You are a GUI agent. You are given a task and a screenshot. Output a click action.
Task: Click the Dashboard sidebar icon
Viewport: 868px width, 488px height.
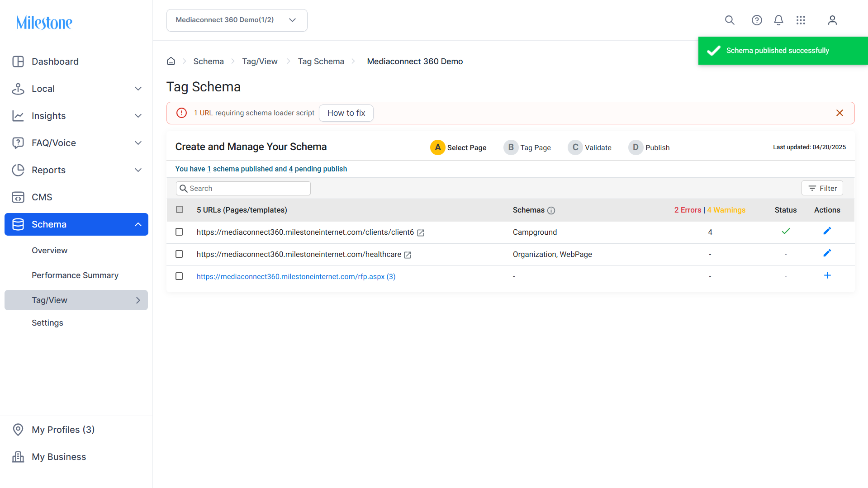18,62
